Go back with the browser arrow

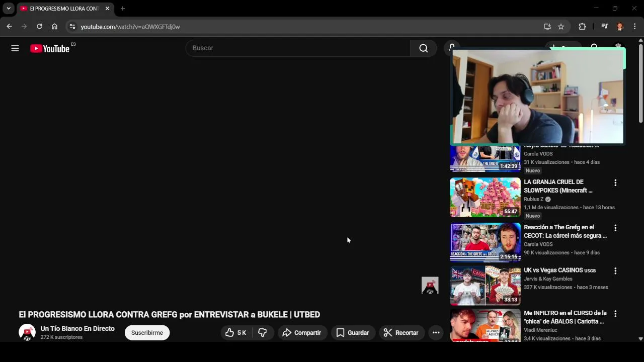(9, 27)
